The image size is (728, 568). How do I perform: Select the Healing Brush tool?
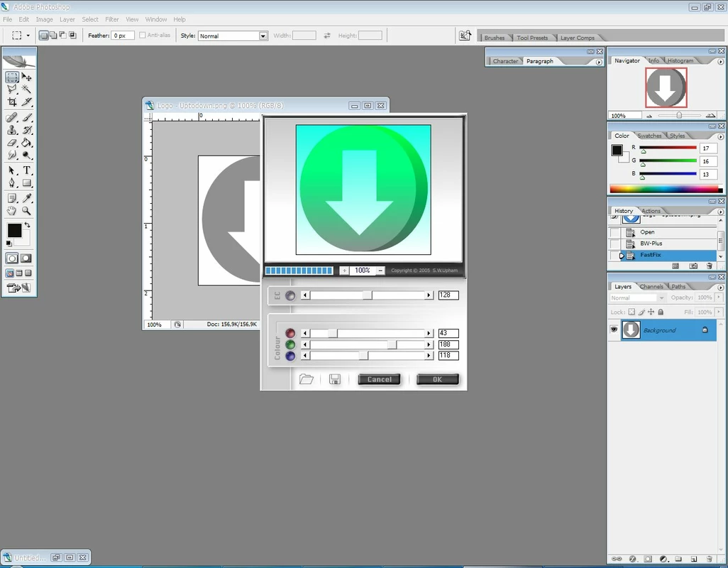12,117
